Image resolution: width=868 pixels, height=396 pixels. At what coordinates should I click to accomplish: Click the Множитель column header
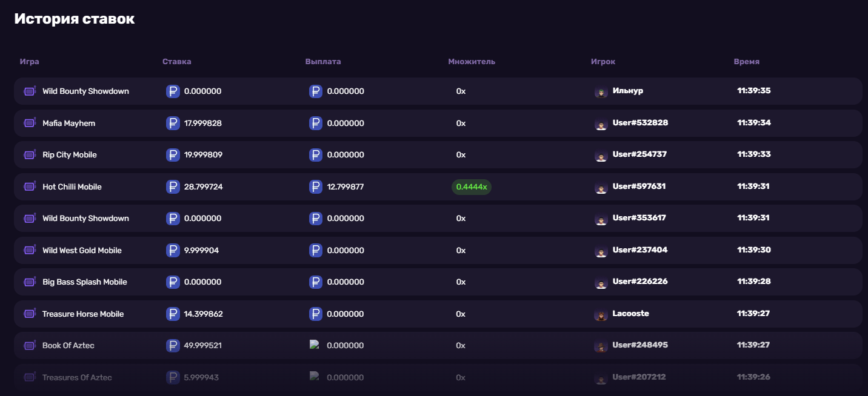[x=472, y=62]
